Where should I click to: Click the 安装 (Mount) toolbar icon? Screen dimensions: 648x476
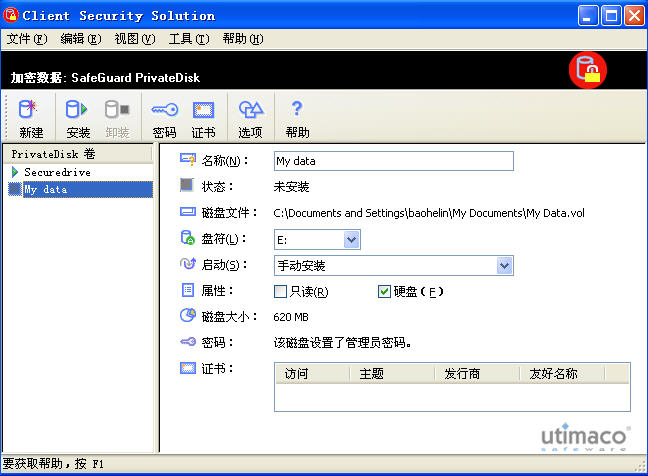click(76, 109)
